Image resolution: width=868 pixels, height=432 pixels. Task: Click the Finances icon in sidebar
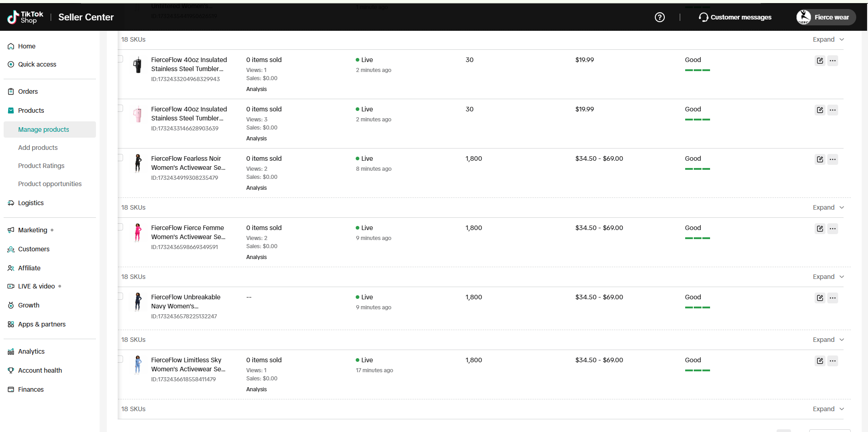11,389
